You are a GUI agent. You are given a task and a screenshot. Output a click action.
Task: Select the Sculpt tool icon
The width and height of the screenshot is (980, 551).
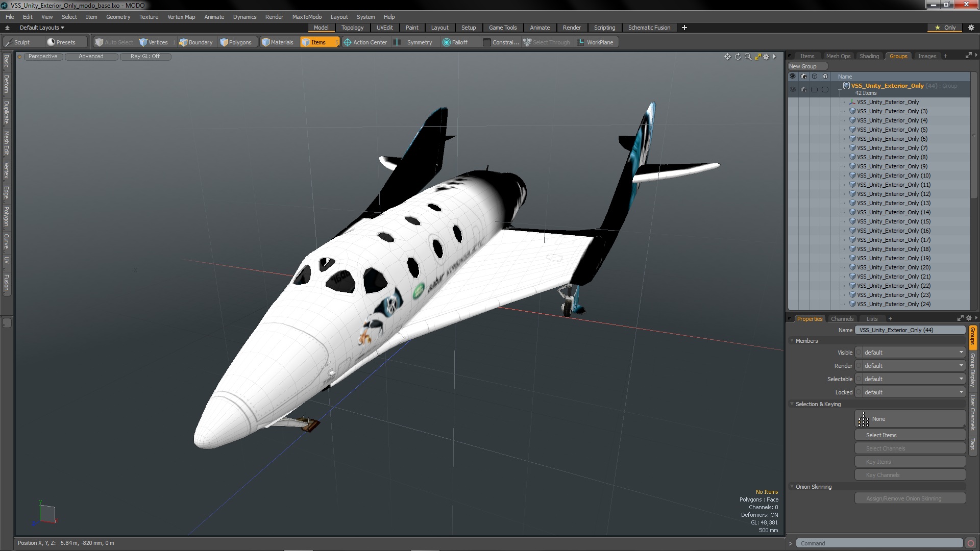point(9,42)
